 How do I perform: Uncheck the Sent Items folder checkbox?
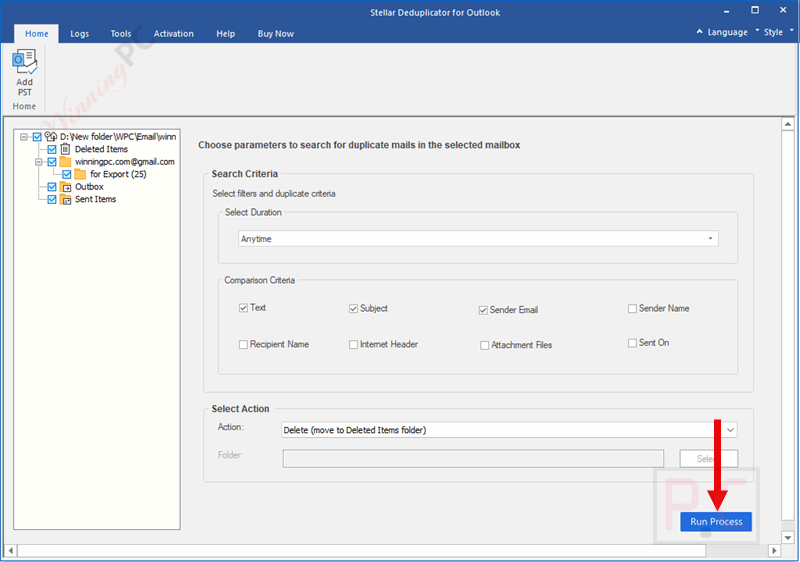coord(52,199)
